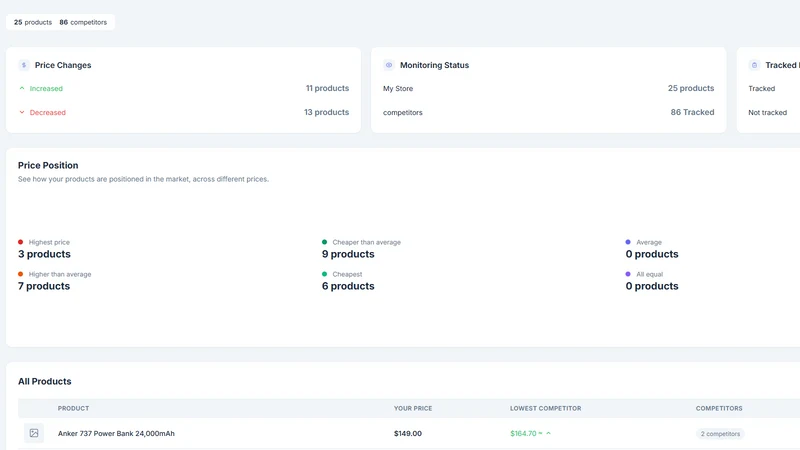This screenshot has height=450, width=800.
Task: Click the icon beside the Tracked card title
Action: [x=754, y=65]
